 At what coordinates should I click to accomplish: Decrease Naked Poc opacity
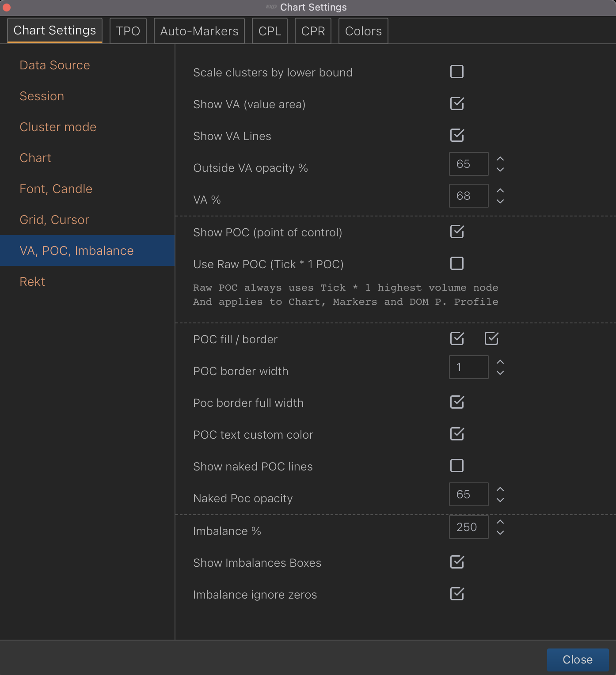(500, 500)
